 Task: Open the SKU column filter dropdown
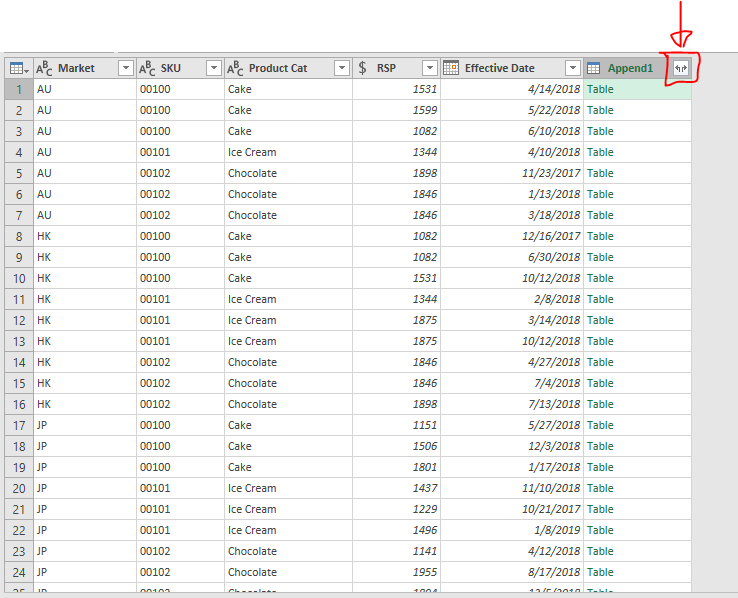[x=213, y=68]
